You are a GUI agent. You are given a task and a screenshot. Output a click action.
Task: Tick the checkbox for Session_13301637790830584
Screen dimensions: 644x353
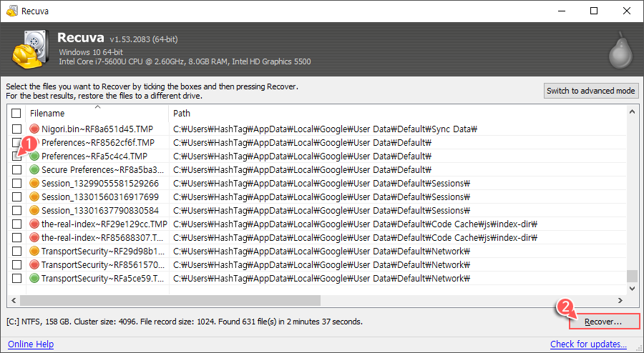tap(16, 210)
